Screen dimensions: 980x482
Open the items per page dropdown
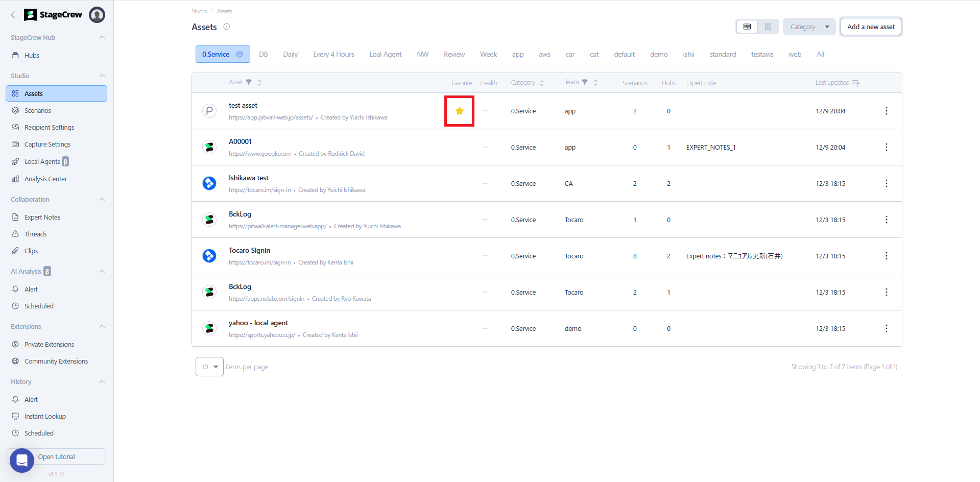click(209, 367)
